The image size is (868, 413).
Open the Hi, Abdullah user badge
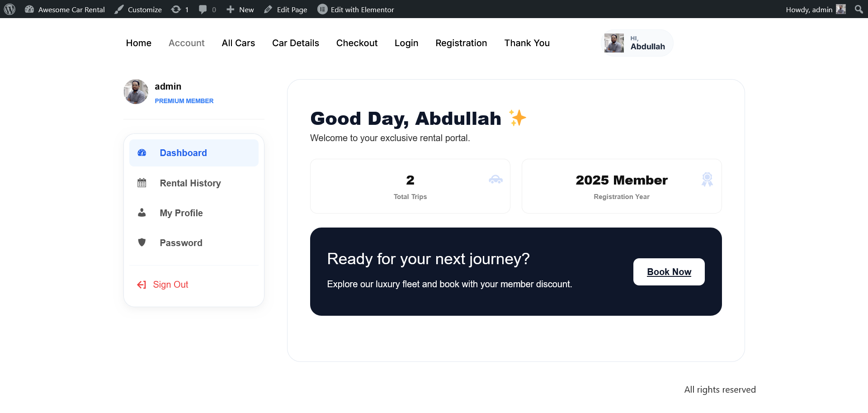click(638, 43)
